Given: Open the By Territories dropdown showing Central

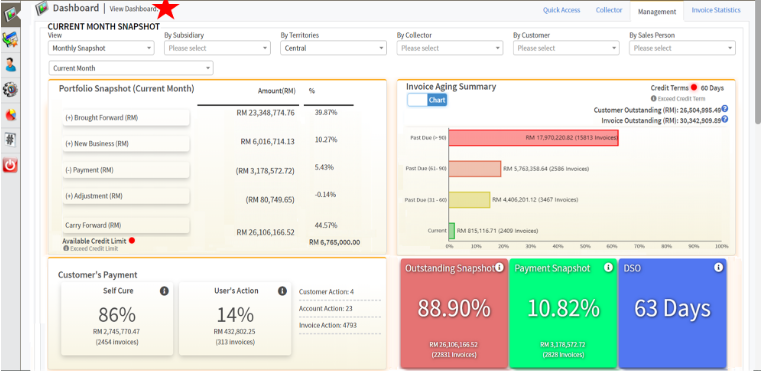Looking at the screenshot, I should pyautogui.click(x=333, y=48).
